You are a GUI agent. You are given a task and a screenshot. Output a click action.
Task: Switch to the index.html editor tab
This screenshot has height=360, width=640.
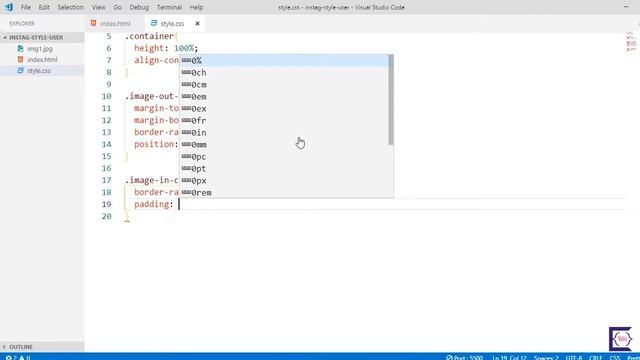click(x=115, y=24)
